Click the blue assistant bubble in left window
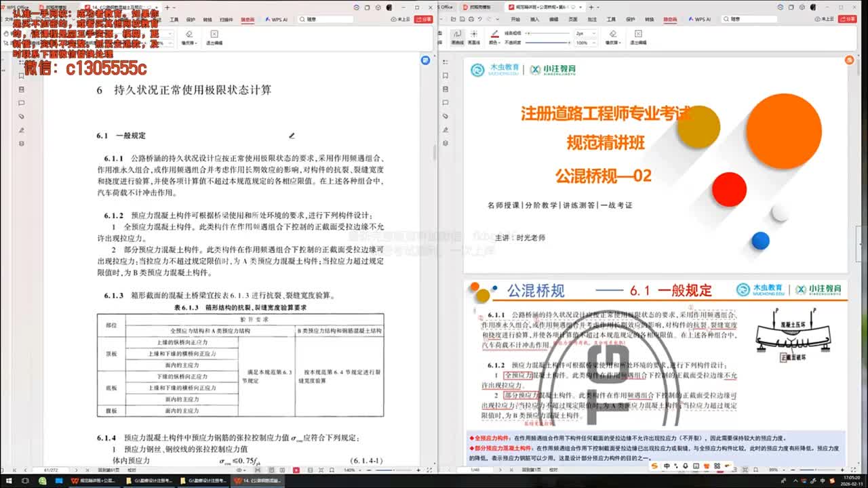This screenshot has height=488, width=868. 425,60
